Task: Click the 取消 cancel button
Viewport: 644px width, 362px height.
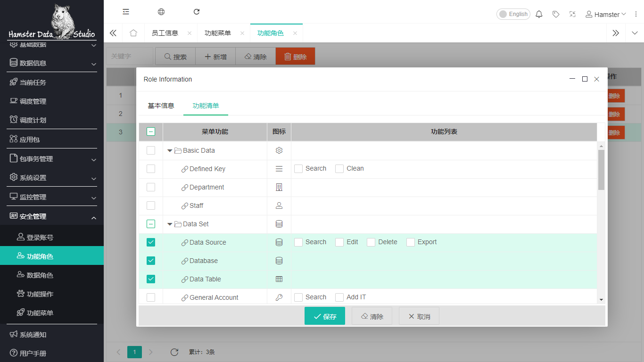Action: tap(419, 316)
